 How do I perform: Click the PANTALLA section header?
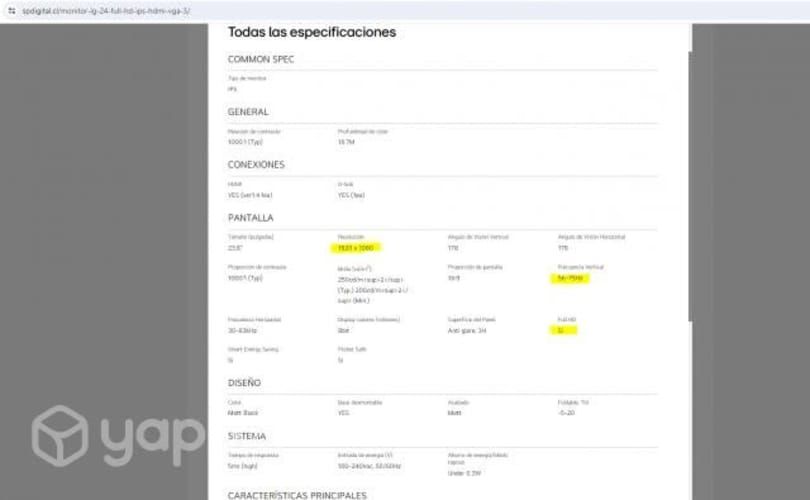pos(251,217)
